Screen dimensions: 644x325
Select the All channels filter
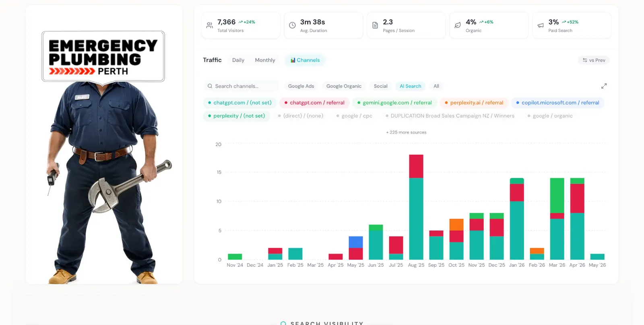436,86
